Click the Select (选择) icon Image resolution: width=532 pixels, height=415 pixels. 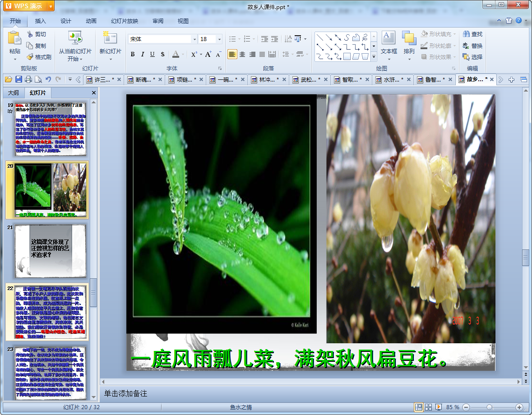tap(466, 57)
